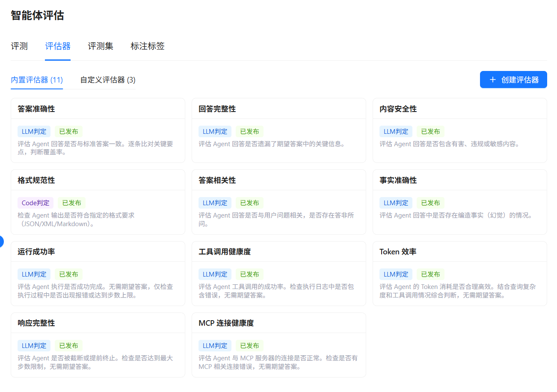The width and height of the screenshot is (557, 392).
Task: Click 运行成功率 description about 步数上限
Action: pos(95,291)
